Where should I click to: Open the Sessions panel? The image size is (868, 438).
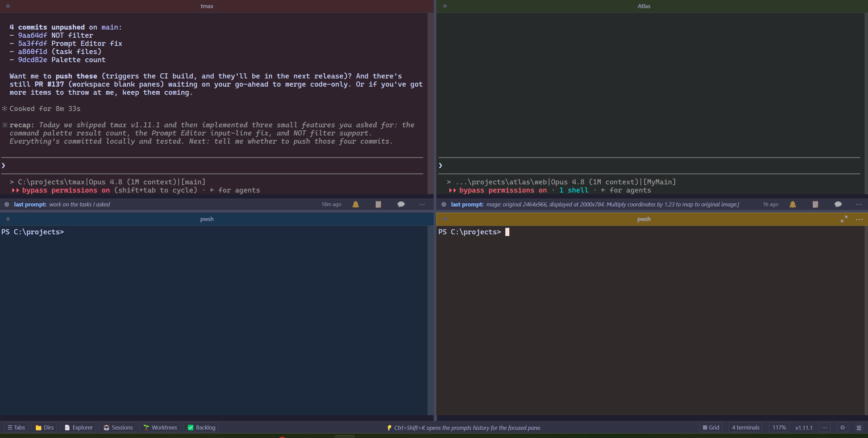click(118, 427)
